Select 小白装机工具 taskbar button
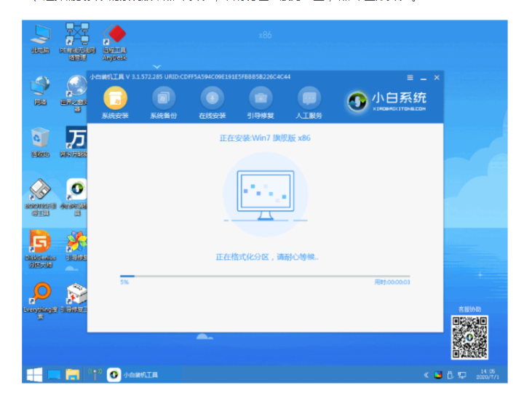Image resolution: width=532 pixels, height=393 pixels. pos(133,375)
